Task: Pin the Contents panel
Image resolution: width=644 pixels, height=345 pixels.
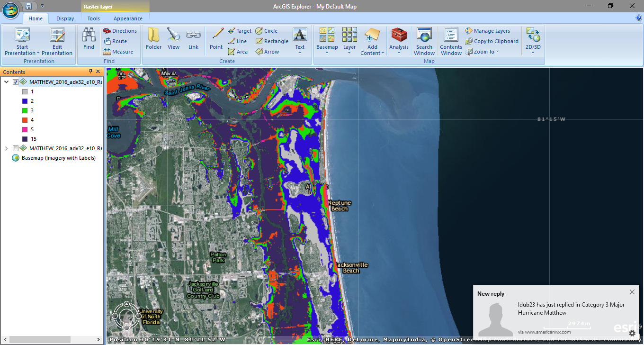Action: [x=91, y=72]
